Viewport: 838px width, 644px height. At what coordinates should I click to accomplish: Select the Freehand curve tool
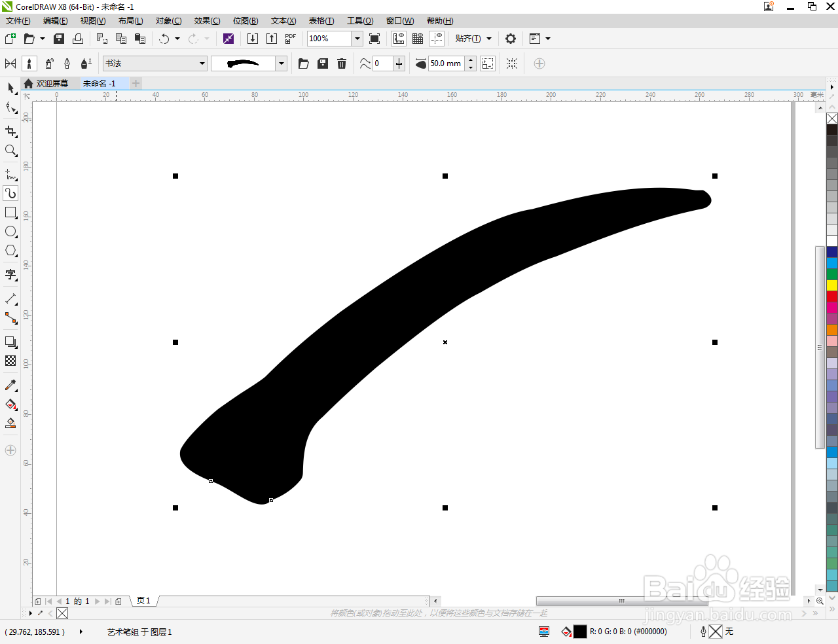tap(10, 175)
